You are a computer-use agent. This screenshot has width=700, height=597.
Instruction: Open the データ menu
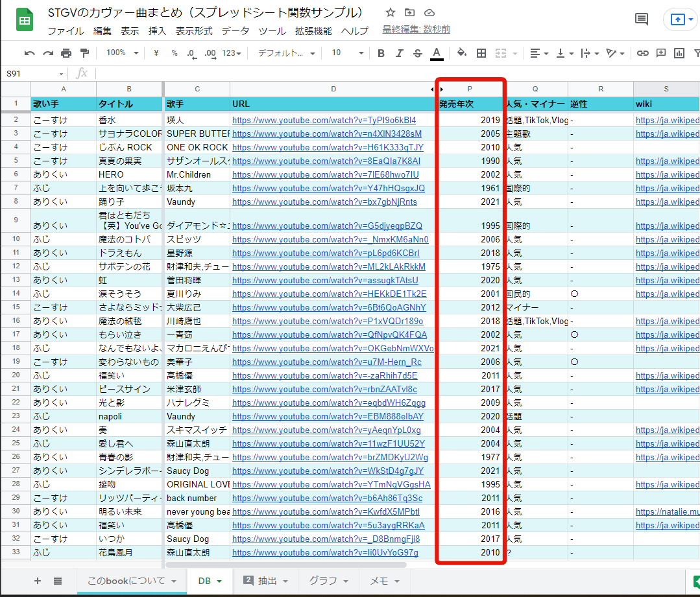235,31
